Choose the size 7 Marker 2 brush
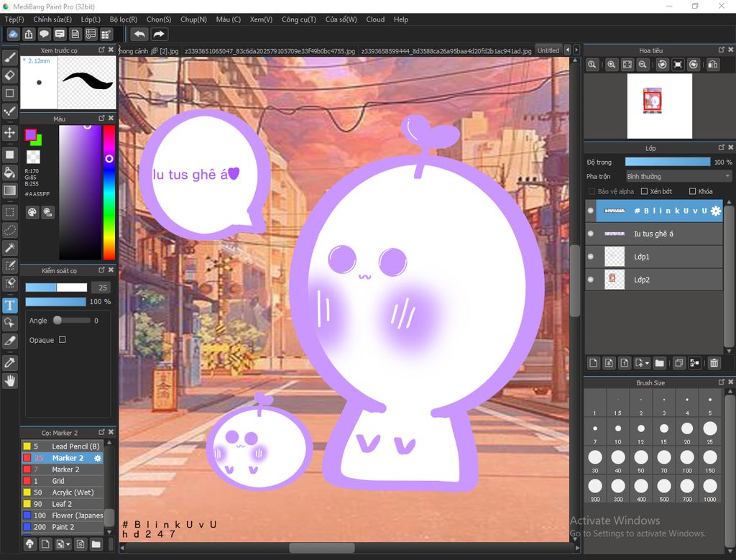This screenshot has height=560, width=736. [63, 469]
